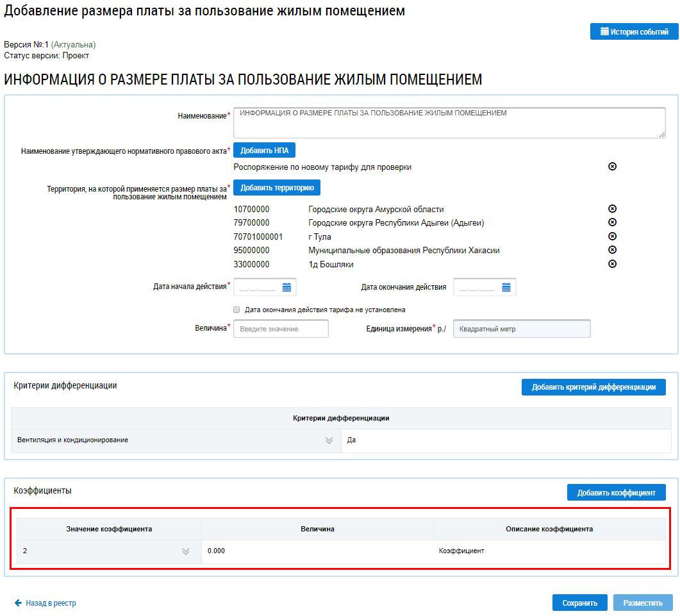Click the Величина input field
Viewport: 680px width, 616px height.
(281, 329)
